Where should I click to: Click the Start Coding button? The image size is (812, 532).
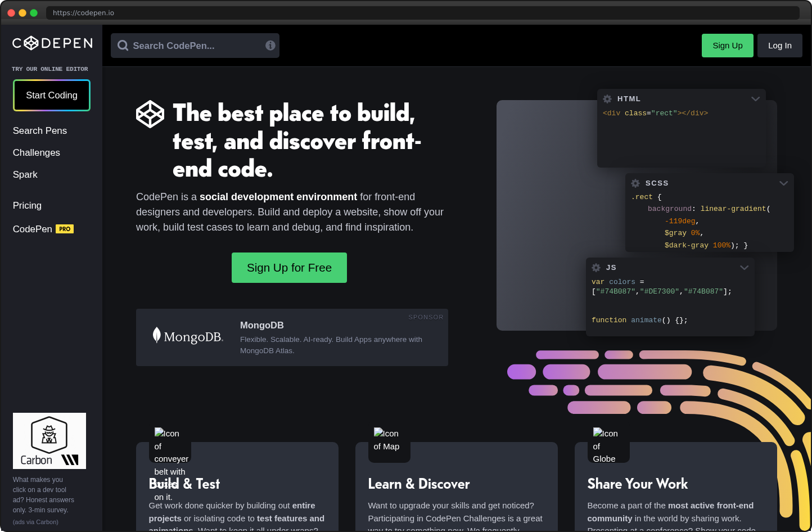[51, 95]
